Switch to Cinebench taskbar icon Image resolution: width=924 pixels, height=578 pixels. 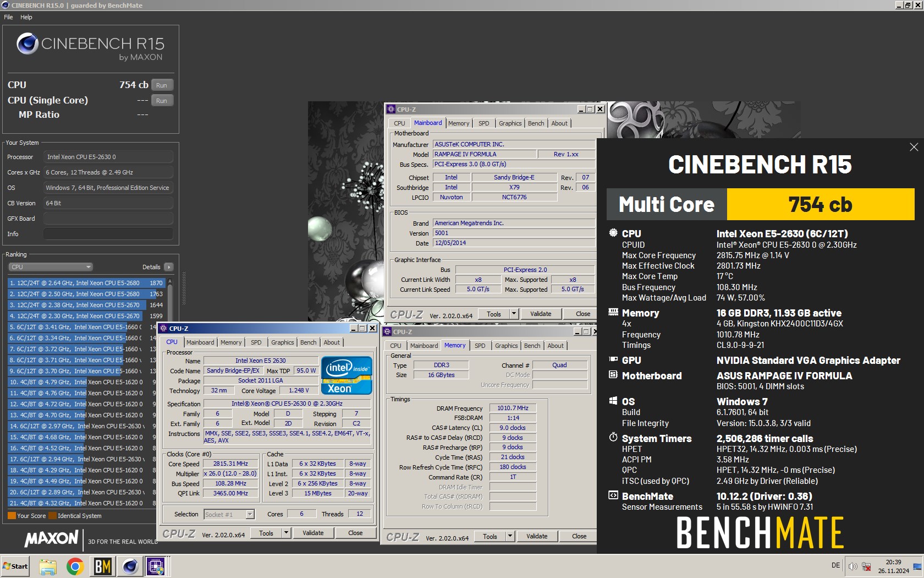[130, 566]
